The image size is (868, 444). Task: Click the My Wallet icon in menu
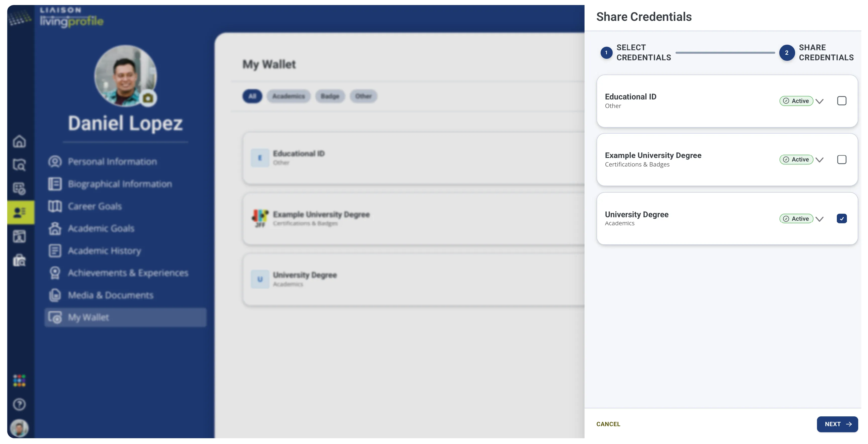[x=55, y=317]
